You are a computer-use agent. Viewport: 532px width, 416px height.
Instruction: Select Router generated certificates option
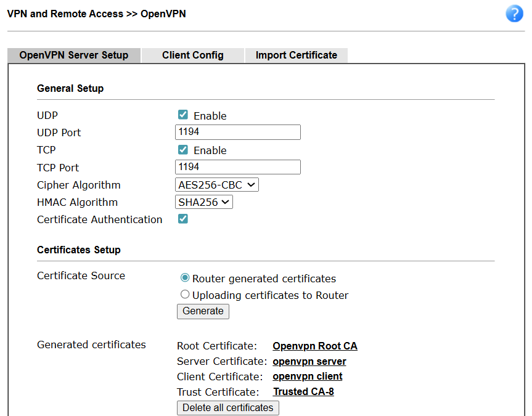185,278
